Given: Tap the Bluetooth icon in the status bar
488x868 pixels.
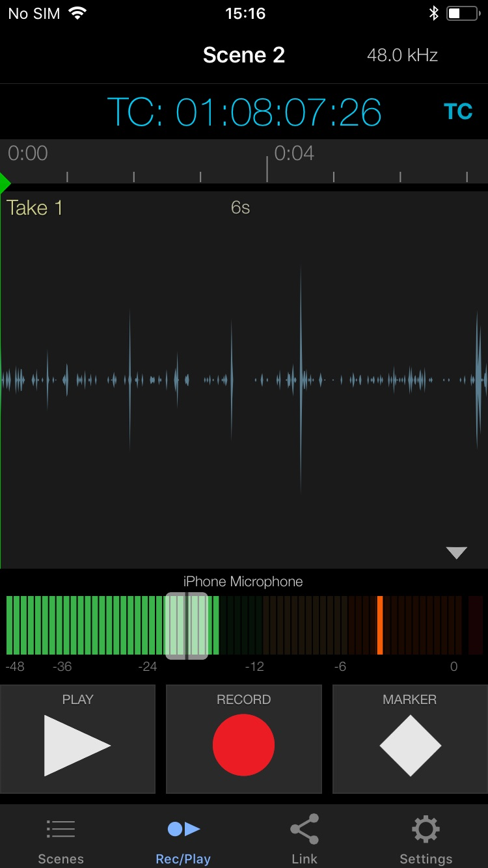Looking at the screenshot, I should (434, 13).
